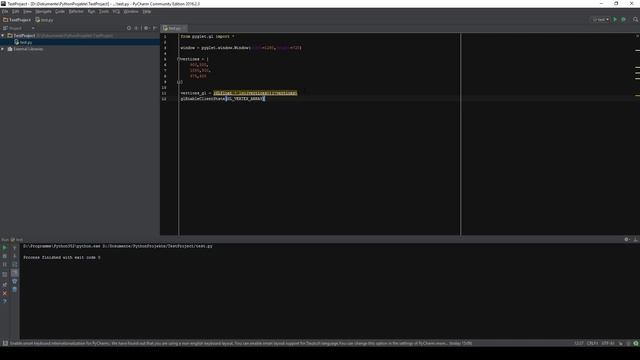This screenshot has width=640, height=360.
Task: Click keyboard internationalization notification in status bar
Action: coord(241,343)
